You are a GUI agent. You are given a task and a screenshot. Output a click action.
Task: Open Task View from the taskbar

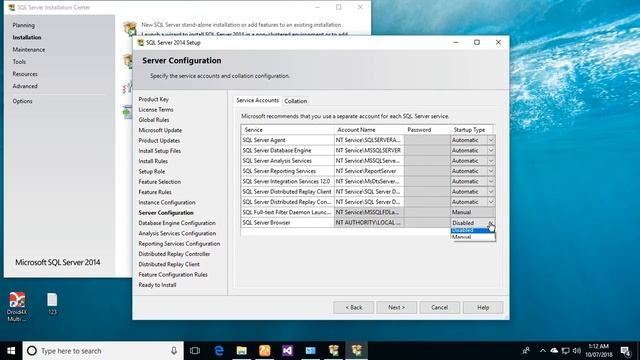tap(195, 351)
